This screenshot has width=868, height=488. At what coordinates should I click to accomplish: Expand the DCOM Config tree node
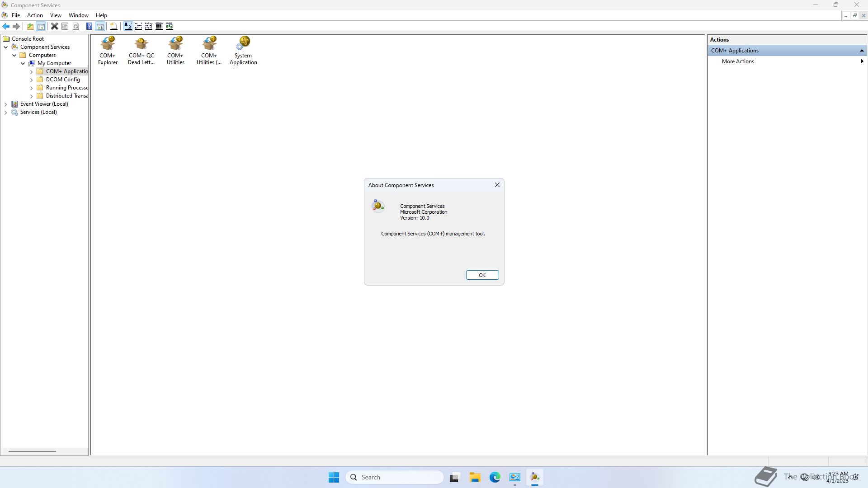point(32,80)
